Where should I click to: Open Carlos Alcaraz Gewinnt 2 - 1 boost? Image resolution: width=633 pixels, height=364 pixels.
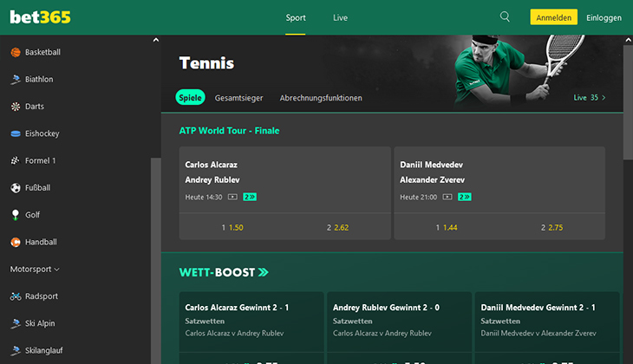237,308
